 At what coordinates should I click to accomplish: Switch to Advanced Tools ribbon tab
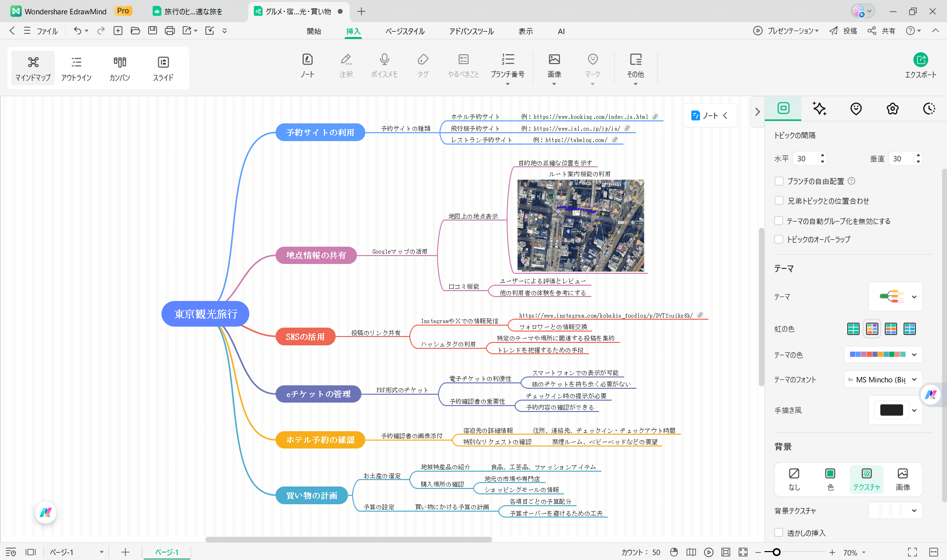coord(471,31)
